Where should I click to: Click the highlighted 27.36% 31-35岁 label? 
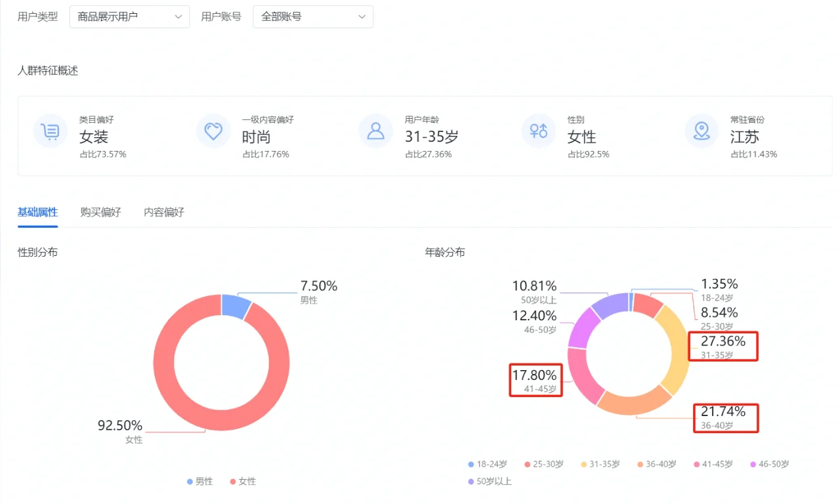tap(723, 346)
